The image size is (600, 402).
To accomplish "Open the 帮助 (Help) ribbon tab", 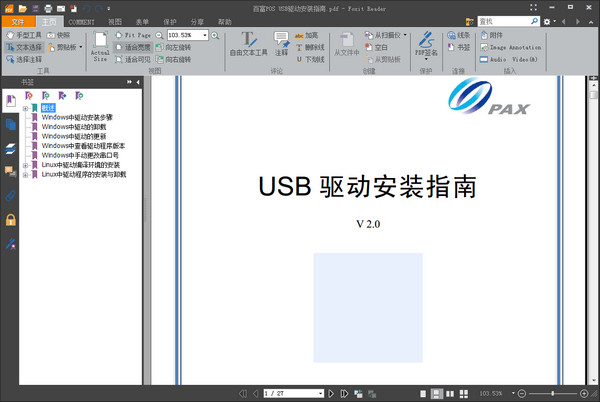I will 225,22.
